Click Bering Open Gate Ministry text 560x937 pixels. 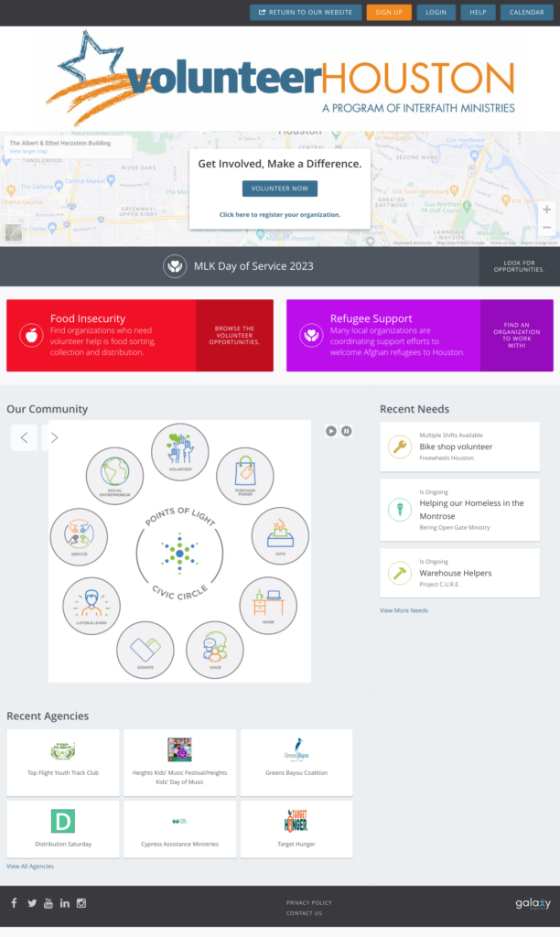pyautogui.click(x=454, y=528)
